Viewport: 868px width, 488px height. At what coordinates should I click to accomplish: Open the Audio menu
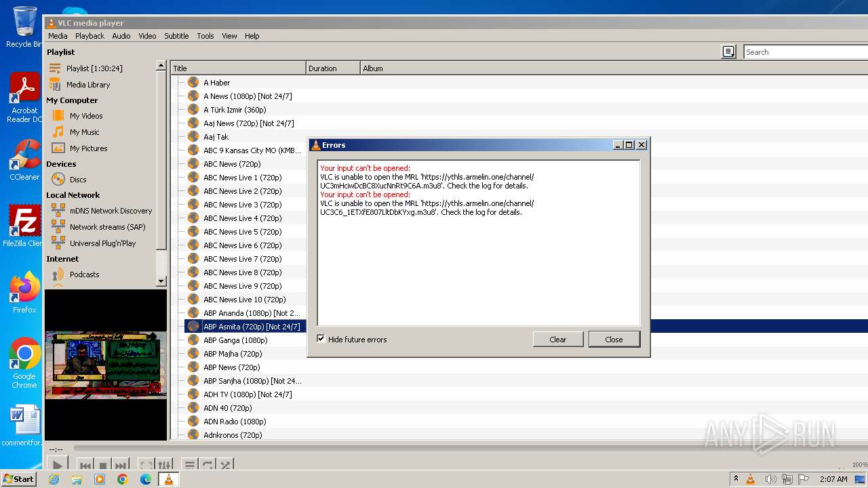121,36
